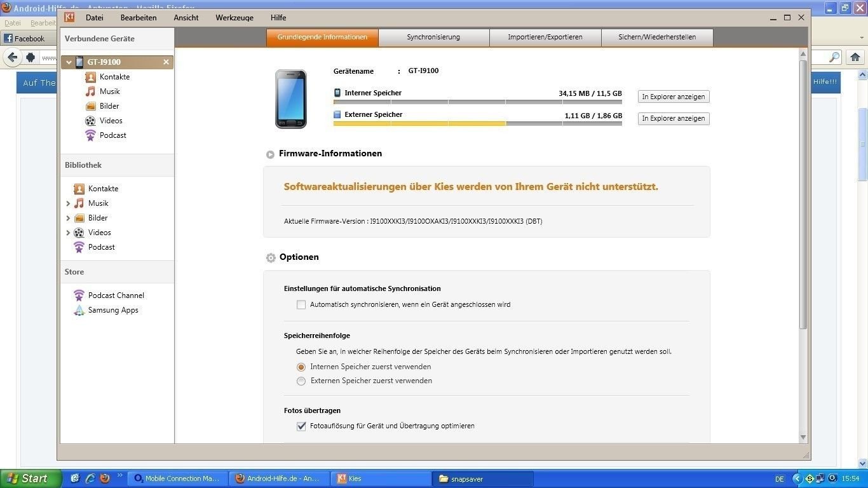868x488 pixels.
Task: Open the Hilfe menu
Action: [x=278, y=18]
